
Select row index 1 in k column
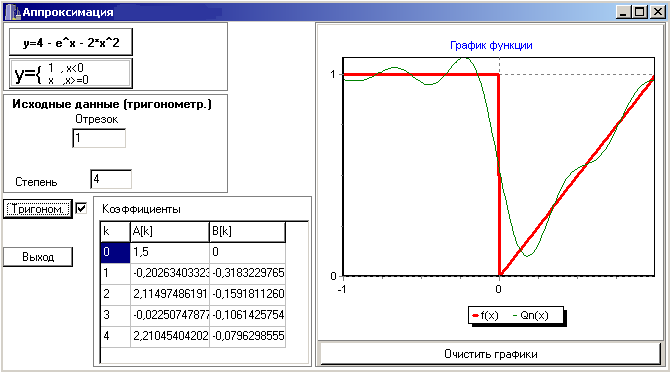[115, 273]
